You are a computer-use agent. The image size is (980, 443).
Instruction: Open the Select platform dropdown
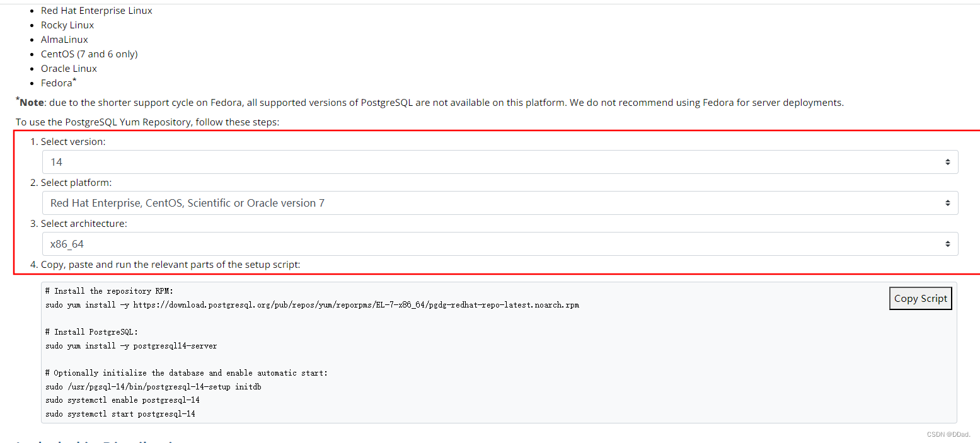point(500,203)
